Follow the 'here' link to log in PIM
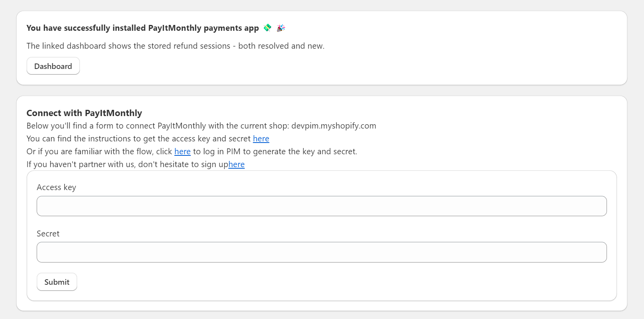The image size is (644, 319). 182,152
